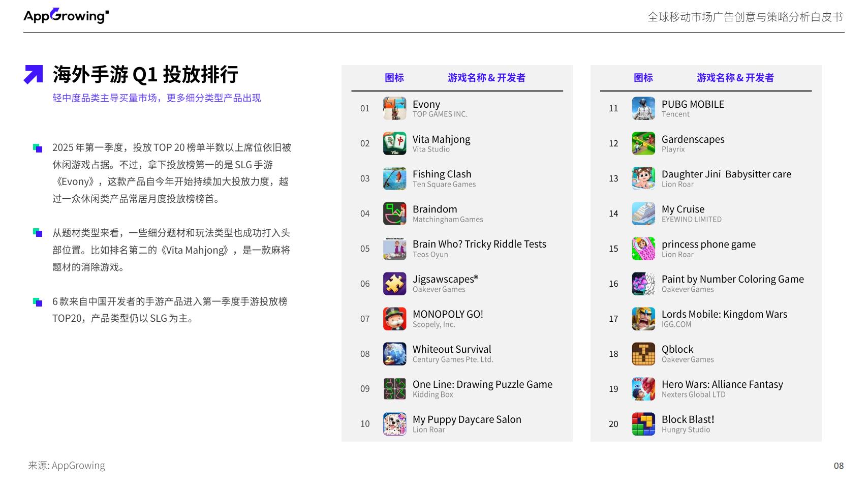Click rank number '01'
Viewport: 868px width, 488px height.
pyautogui.click(x=365, y=109)
